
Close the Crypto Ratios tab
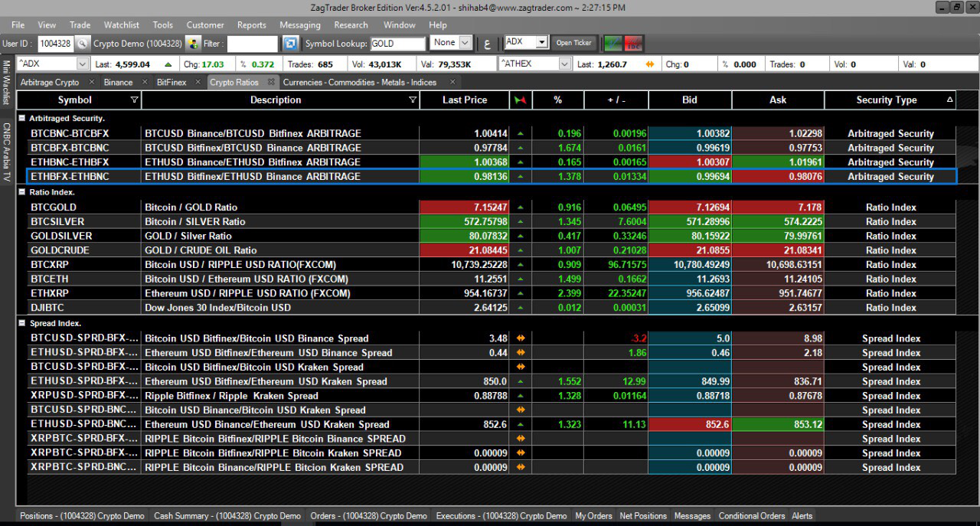tap(271, 82)
